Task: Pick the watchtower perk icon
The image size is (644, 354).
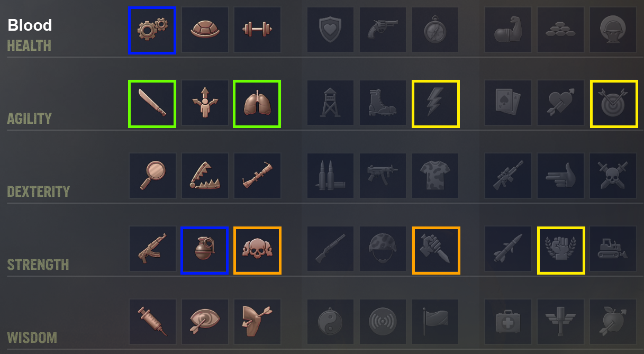Action: click(x=331, y=103)
